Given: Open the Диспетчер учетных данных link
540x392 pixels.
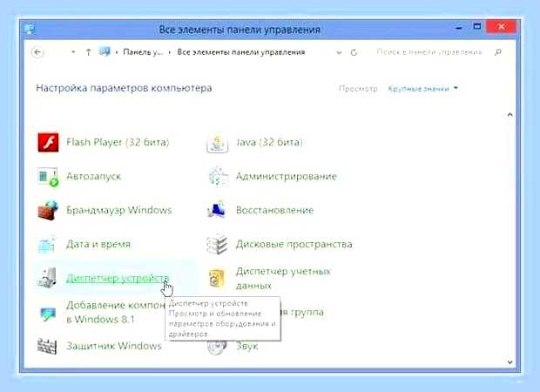Looking at the screenshot, I should (283, 279).
